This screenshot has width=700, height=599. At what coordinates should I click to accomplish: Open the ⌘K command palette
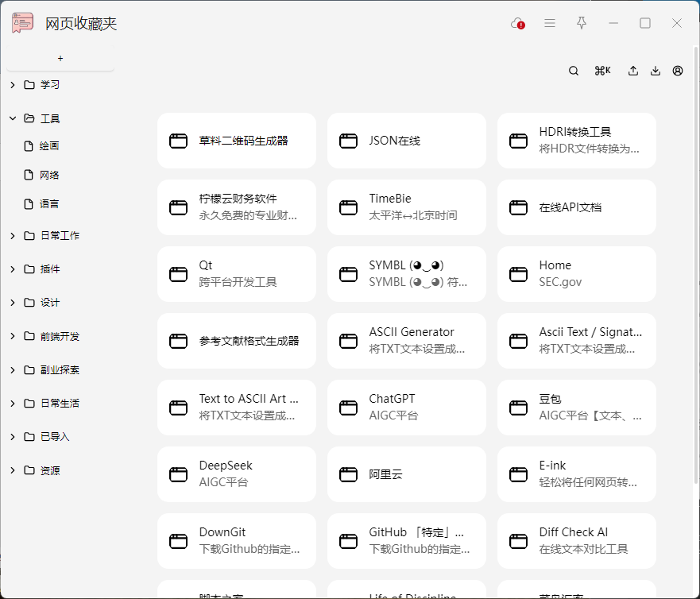602,71
